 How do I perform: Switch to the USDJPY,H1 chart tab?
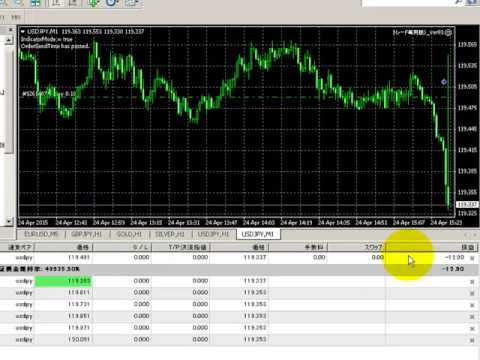pyautogui.click(x=214, y=234)
